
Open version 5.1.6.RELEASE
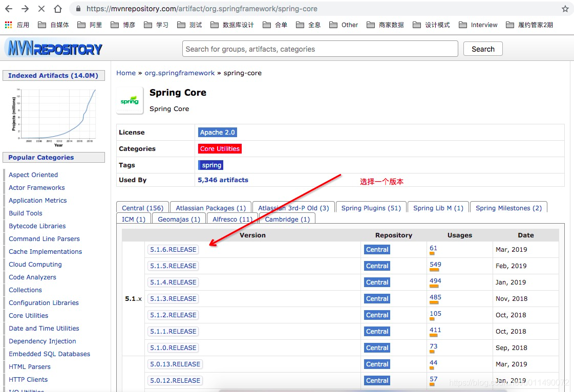click(x=173, y=249)
